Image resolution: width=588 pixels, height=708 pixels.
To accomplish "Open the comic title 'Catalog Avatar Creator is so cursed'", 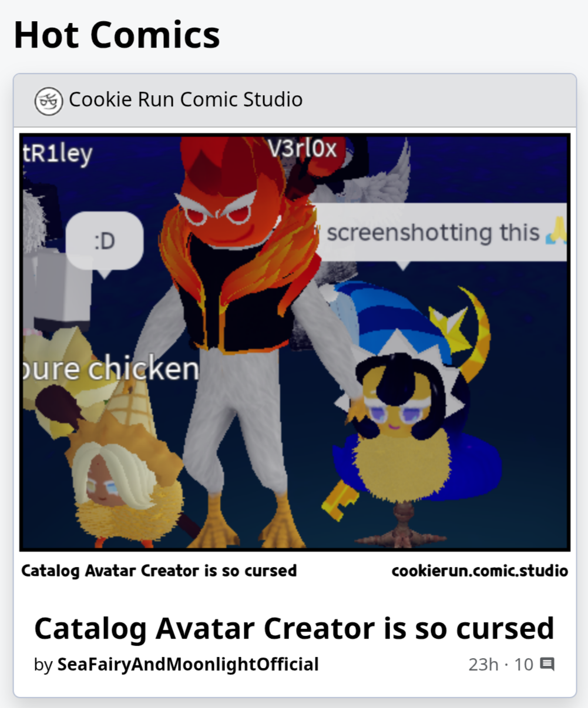I will (294, 628).
